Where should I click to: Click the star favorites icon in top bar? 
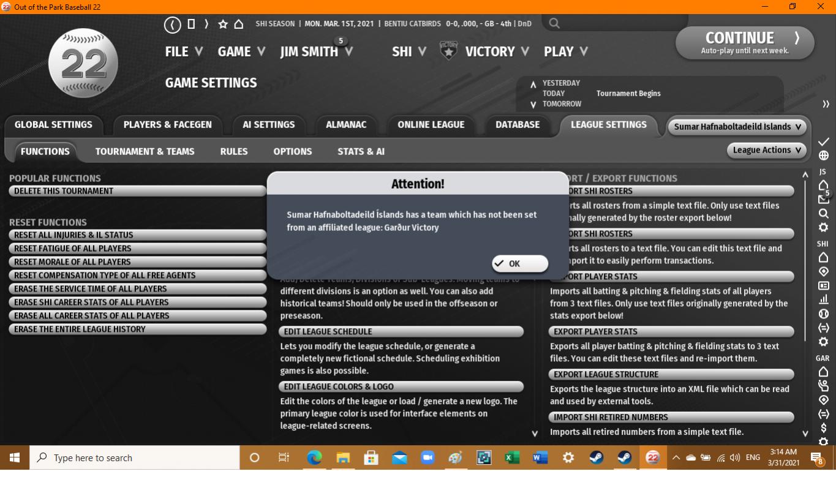223,24
